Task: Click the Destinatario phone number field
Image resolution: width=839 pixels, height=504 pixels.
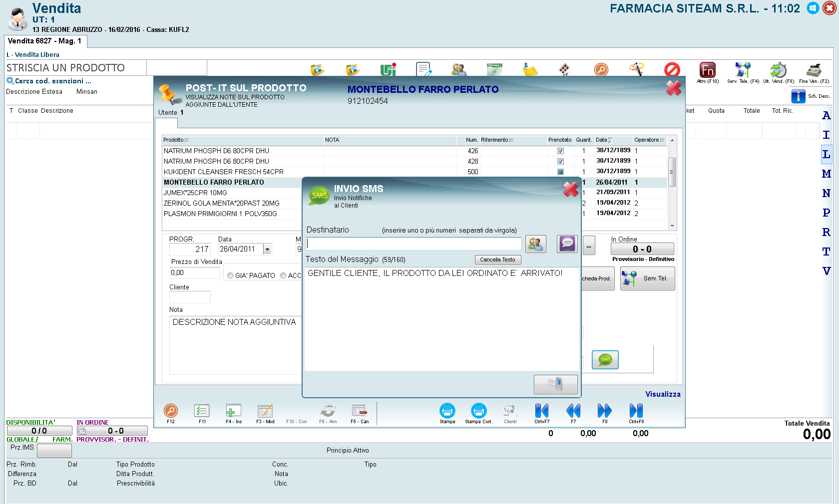Action: pos(414,244)
